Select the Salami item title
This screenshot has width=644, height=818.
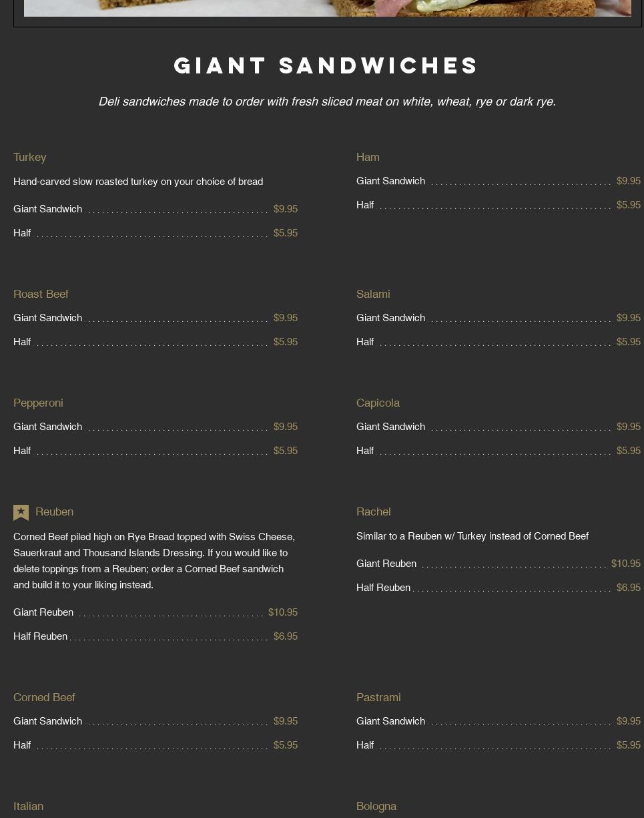[x=373, y=294]
